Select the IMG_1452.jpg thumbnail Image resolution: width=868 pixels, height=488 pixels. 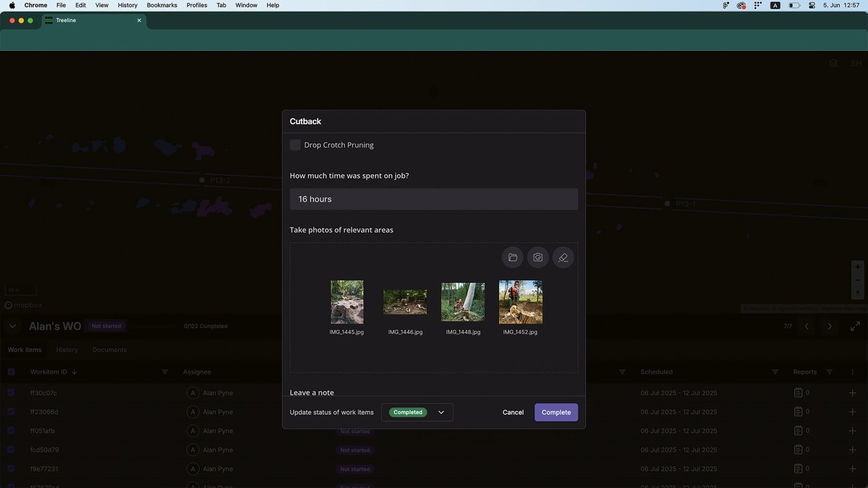[x=520, y=302]
